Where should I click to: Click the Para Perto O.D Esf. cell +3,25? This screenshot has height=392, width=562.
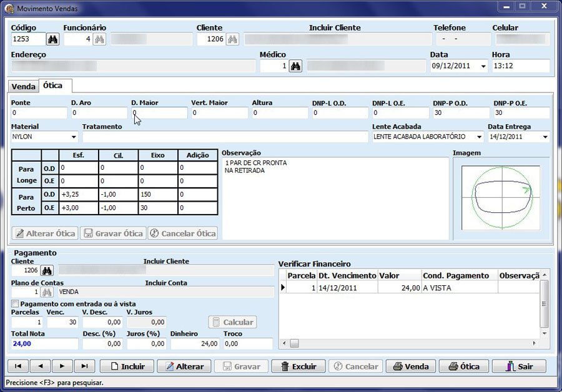point(79,195)
